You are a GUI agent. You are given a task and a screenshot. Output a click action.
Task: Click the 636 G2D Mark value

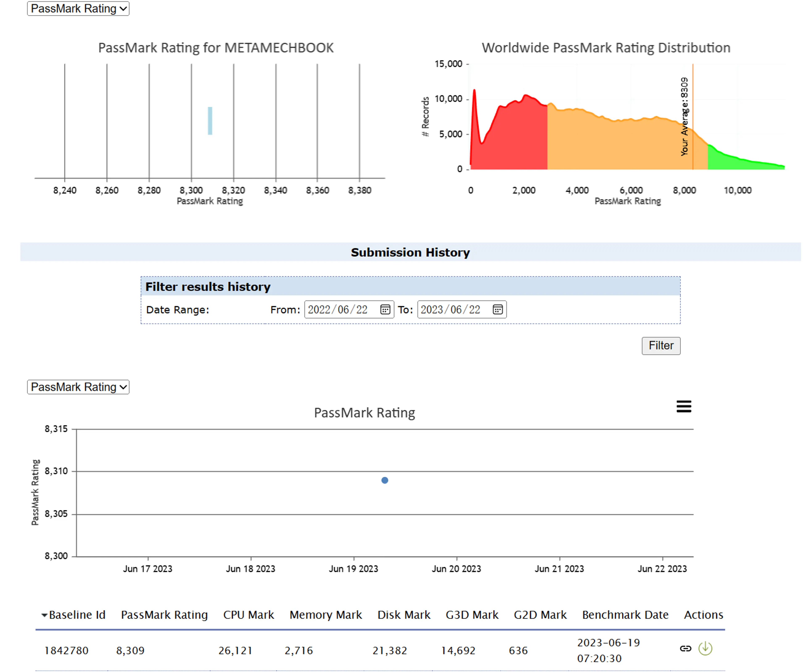tap(518, 651)
